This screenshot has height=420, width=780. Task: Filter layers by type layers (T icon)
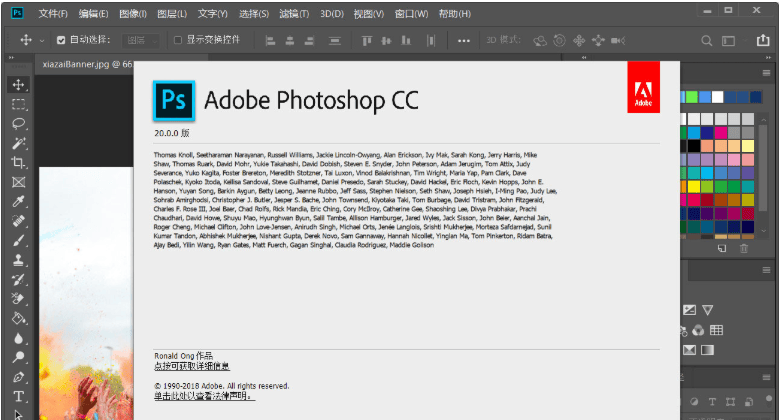(x=712, y=402)
